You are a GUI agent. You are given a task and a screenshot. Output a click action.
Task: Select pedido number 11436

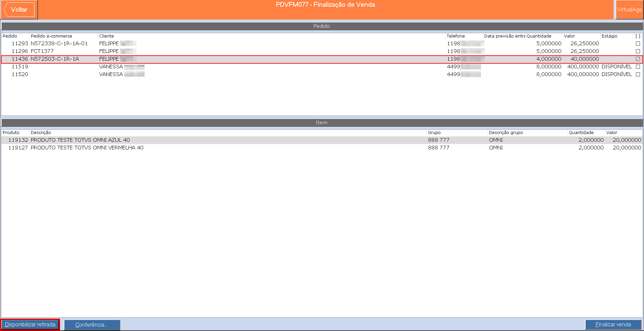20,59
